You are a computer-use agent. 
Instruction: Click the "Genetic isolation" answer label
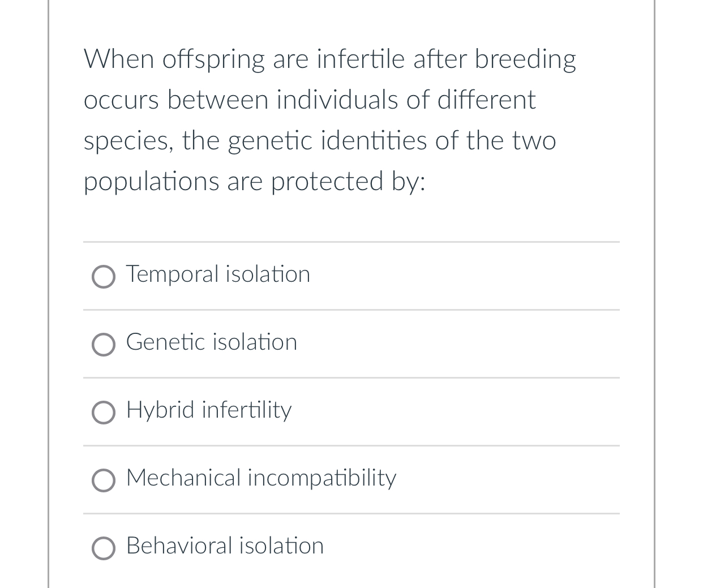click(x=211, y=342)
